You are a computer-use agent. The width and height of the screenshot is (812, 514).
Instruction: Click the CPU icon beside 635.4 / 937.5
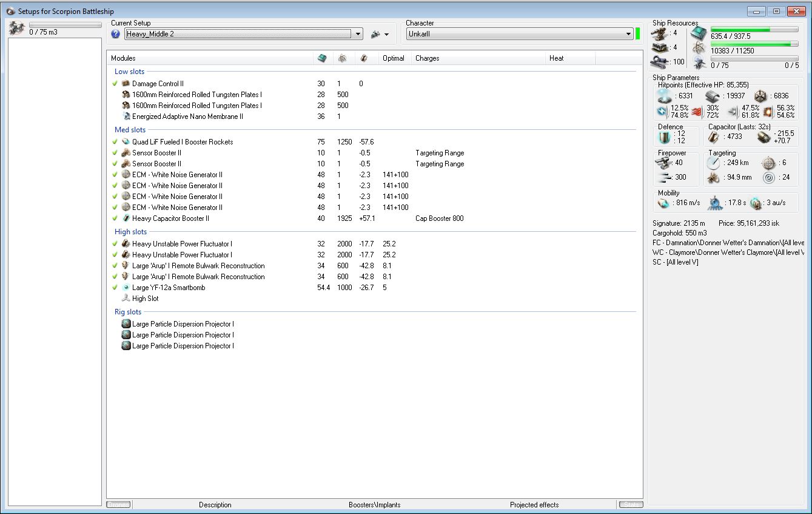(699, 33)
